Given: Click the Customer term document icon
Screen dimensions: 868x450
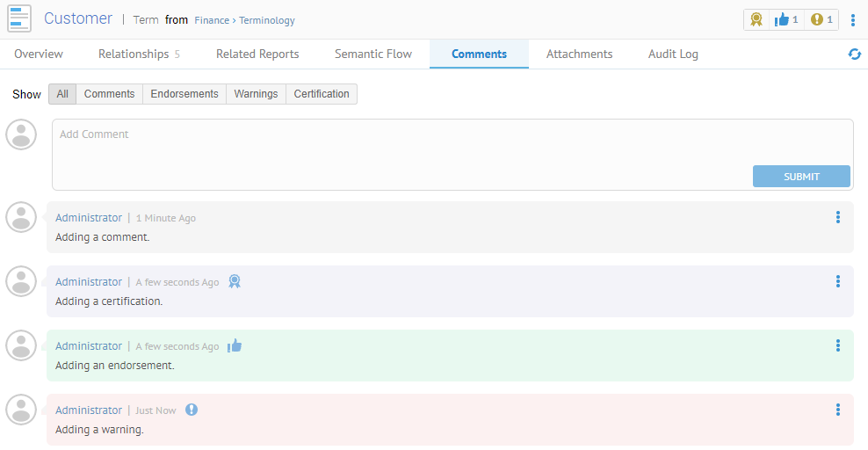Looking at the screenshot, I should [x=19, y=18].
